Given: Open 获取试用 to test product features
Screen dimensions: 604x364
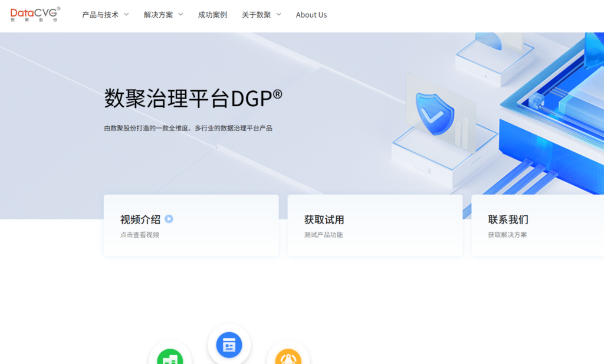Looking at the screenshot, I should (375, 225).
